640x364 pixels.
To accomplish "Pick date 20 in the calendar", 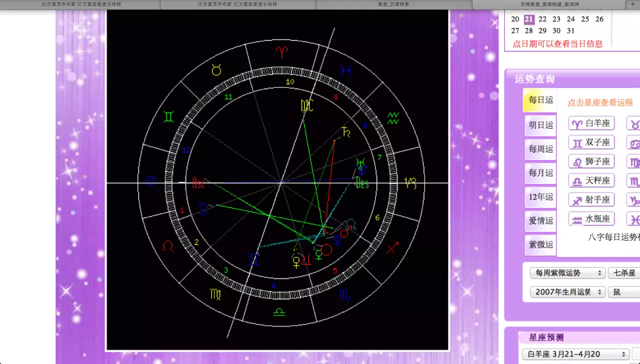I will tap(515, 19).
